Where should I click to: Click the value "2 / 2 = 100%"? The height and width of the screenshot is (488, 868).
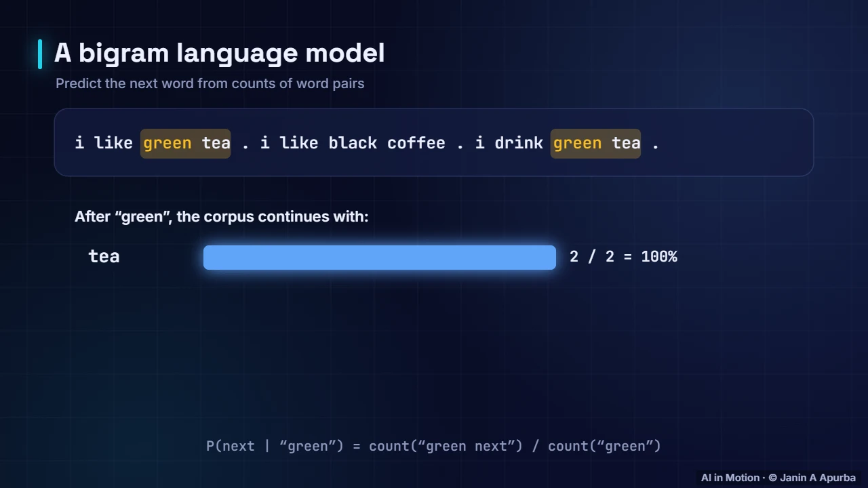pyautogui.click(x=623, y=256)
